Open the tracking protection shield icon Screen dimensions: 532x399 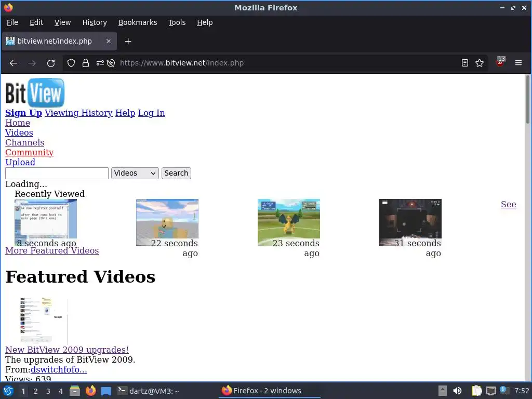pyautogui.click(x=71, y=63)
